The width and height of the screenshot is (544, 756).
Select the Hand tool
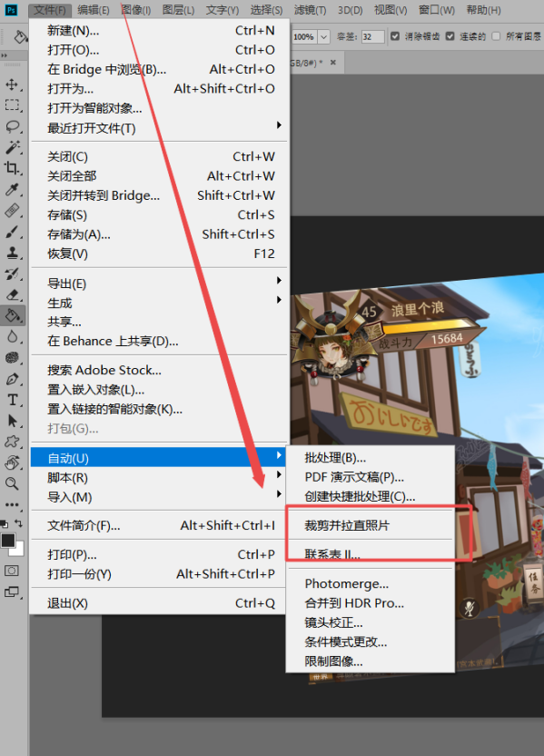point(12,463)
